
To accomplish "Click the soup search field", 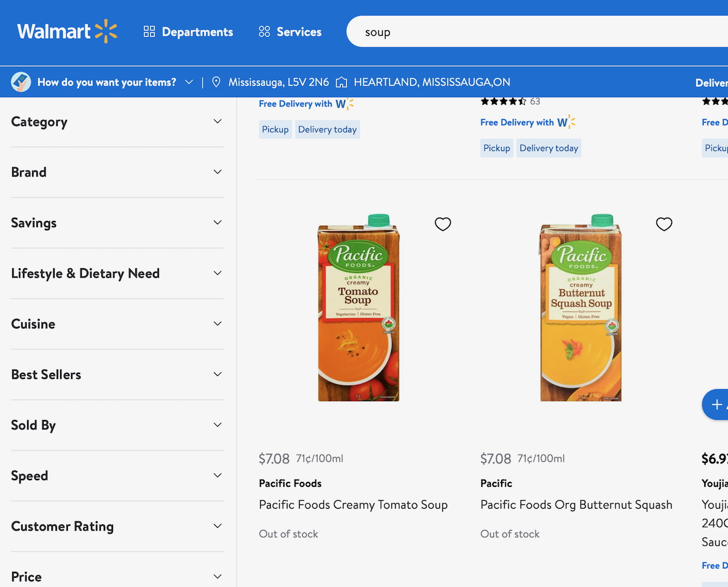I will tap(534, 32).
